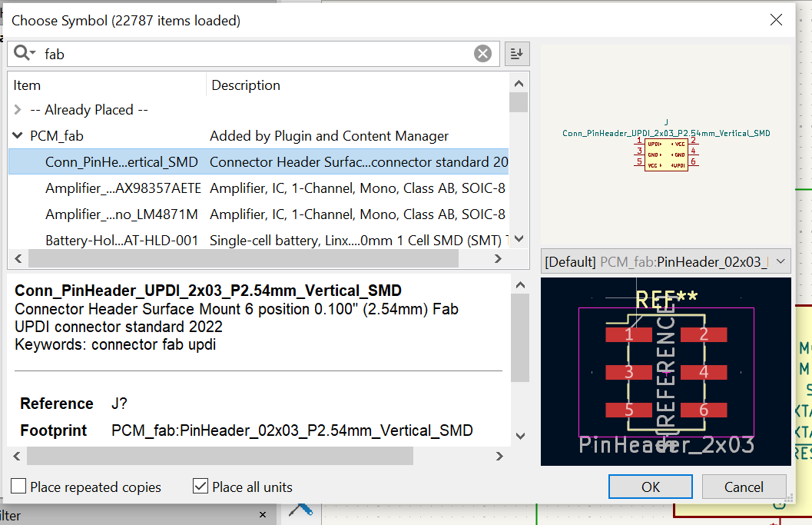Clear the search field text
Image resolution: width=812 pixels, height=525 pixels.
[482, 53]
